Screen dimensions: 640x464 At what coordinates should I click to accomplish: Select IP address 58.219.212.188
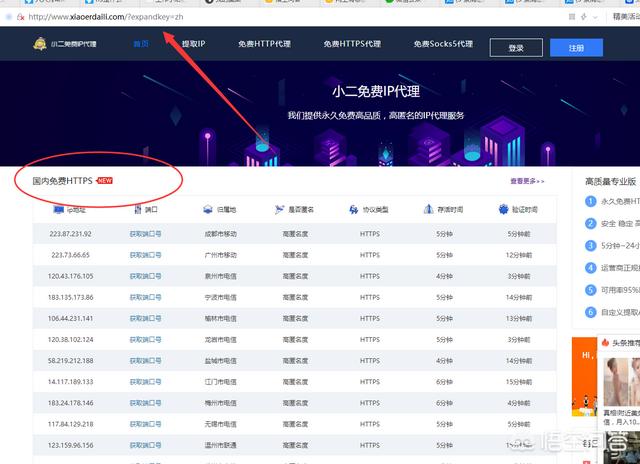[70, 361]
